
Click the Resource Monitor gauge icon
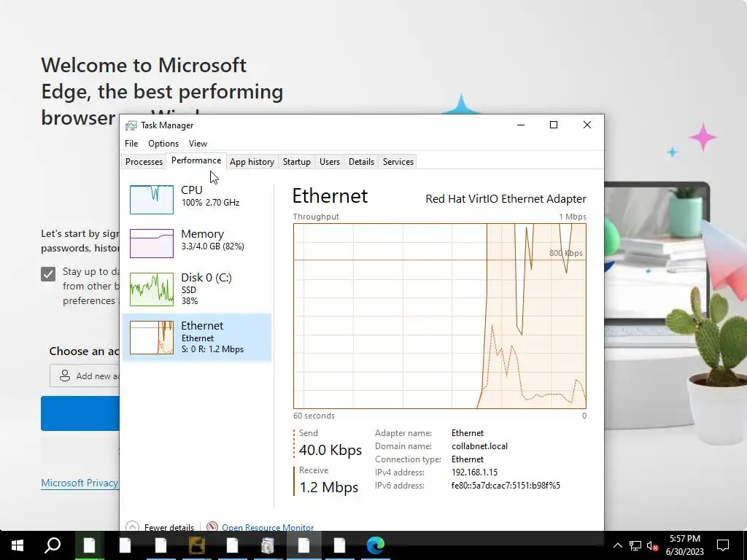click(212, 526)
